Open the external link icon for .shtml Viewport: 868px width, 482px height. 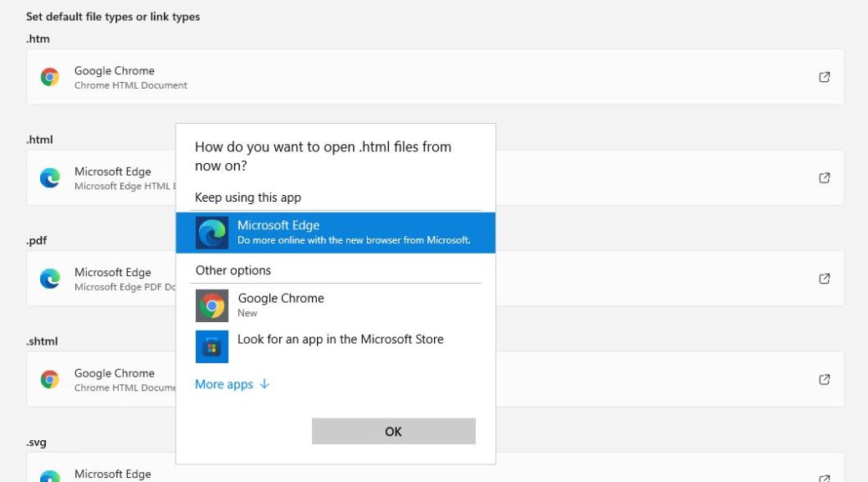click(x=825, y=380)
